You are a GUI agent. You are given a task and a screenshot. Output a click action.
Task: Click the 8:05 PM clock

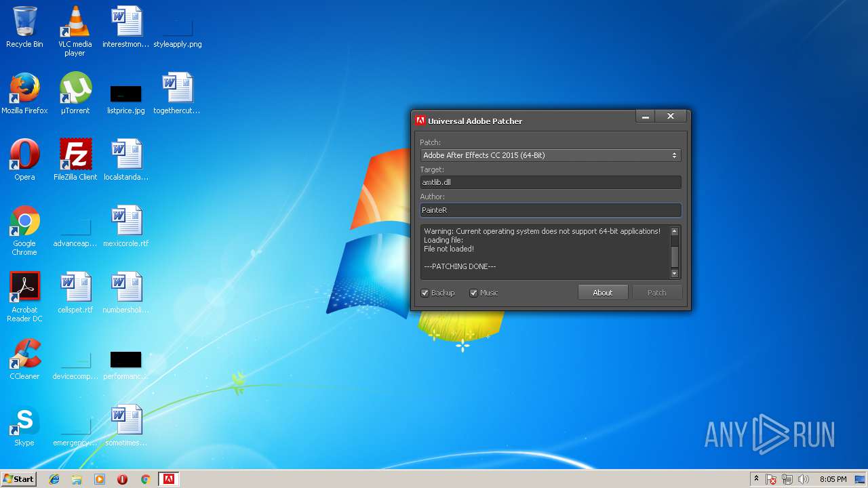point(833,479)
